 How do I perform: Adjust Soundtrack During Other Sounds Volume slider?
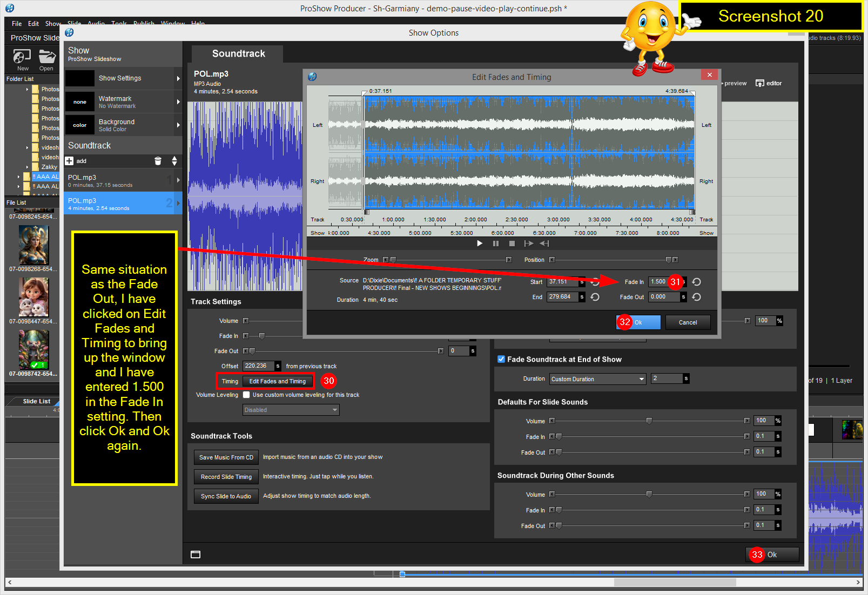pyautogui.click(x=649, y=494)
